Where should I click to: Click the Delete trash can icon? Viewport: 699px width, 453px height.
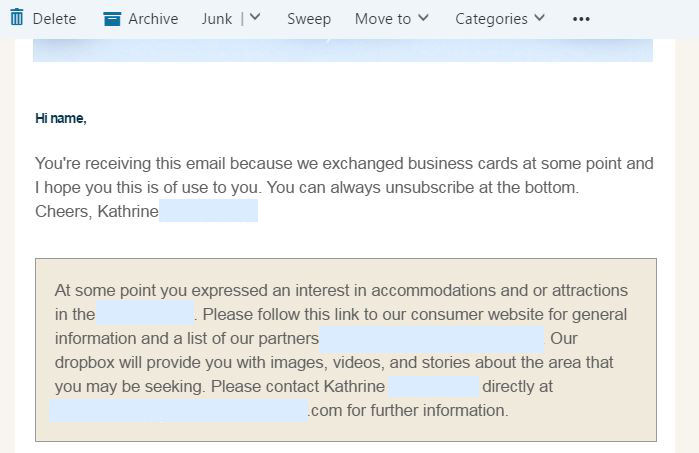[x=16, y=18]
